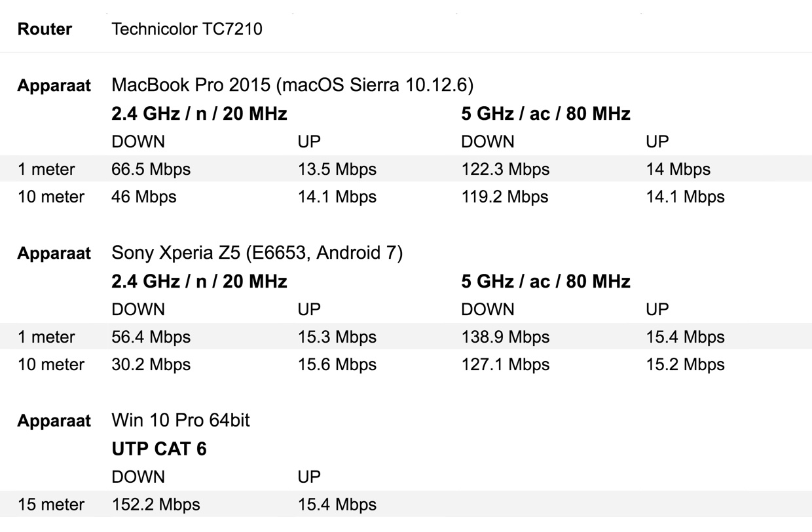Click the 15 meter row label
Image resolution: width=812 pixels, height=532 pixels.
coord(51,504)
